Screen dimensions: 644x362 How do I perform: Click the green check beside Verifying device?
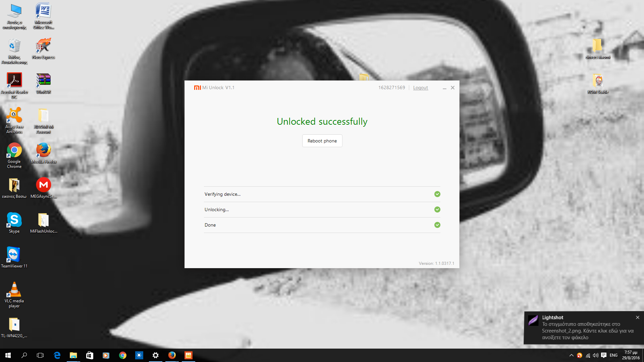pyautogui.click(x=437, y=194)
